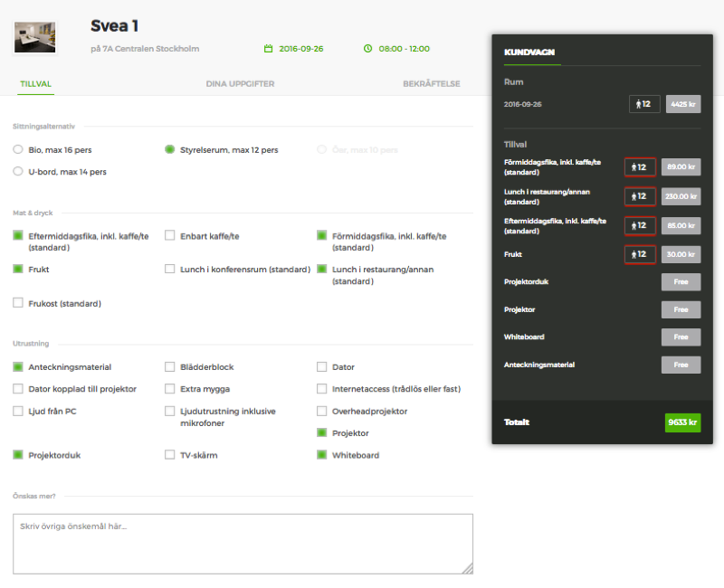Check the Enbart kaffe/te option
Image resolution: width=724 pixels, height=588 pixels.
(170, 236)
